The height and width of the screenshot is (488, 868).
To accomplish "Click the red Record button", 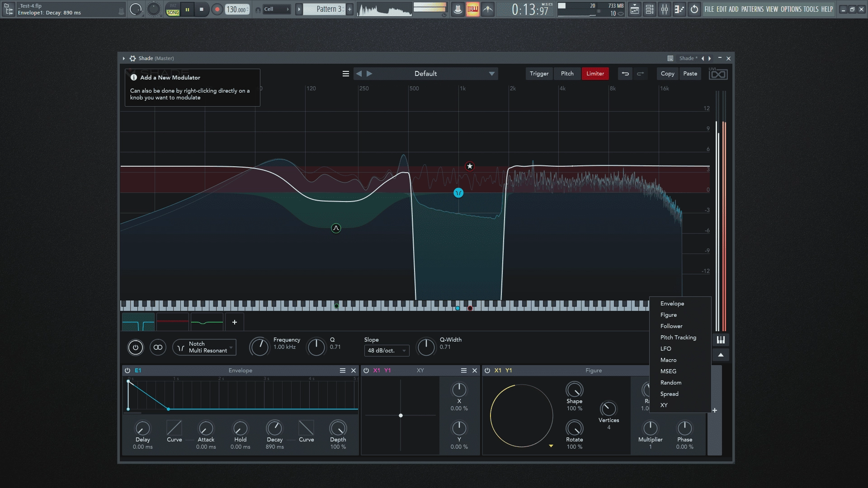I will [217, 9].
